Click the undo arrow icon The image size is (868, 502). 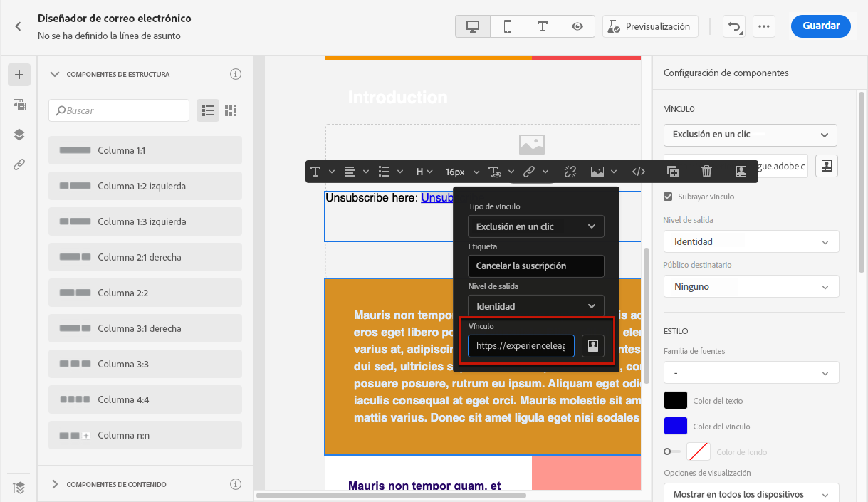tap(733, 26)
